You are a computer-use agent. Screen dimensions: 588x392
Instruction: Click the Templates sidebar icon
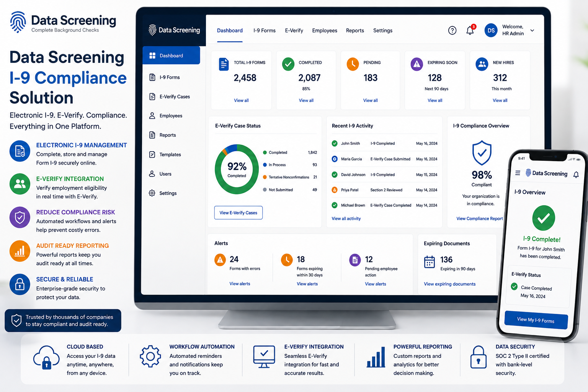click(152, 155)
